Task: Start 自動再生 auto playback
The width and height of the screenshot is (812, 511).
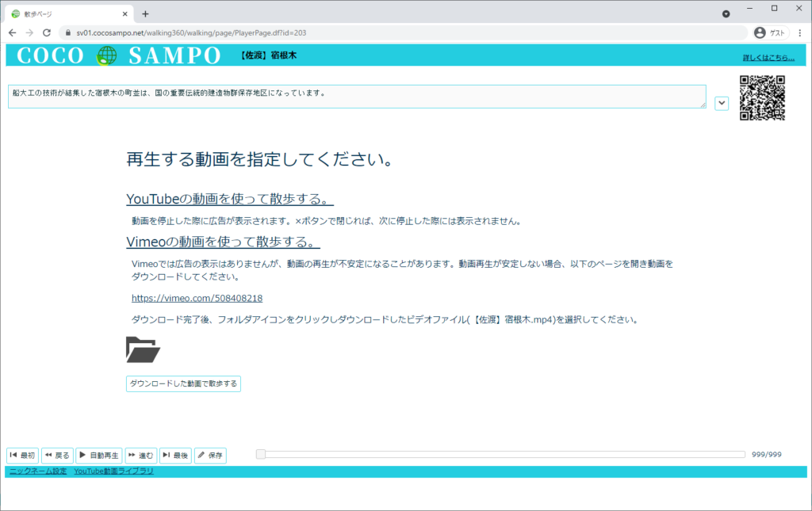Action: 99,455
